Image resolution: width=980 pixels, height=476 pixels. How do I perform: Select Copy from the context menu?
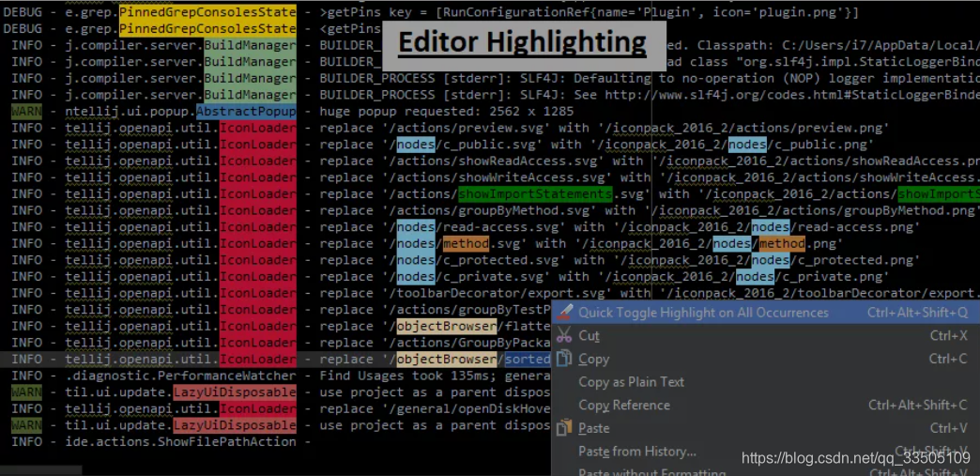point(766,359)
